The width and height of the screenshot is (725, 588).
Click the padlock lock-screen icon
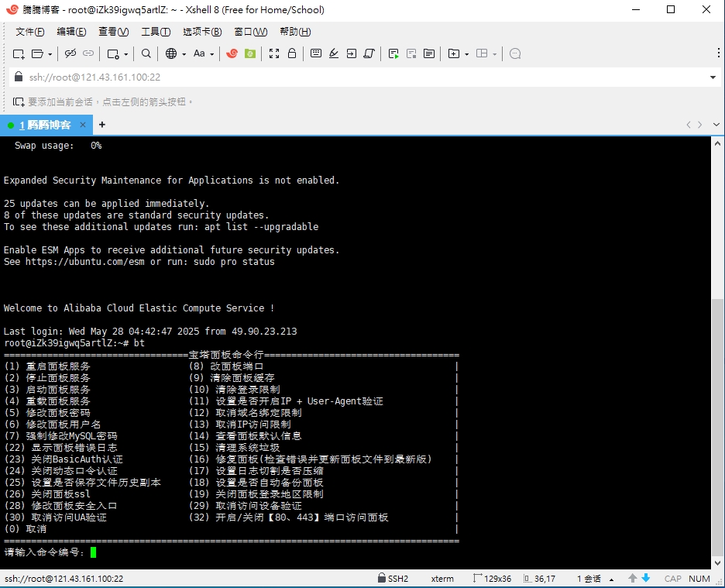pos(292,53)
